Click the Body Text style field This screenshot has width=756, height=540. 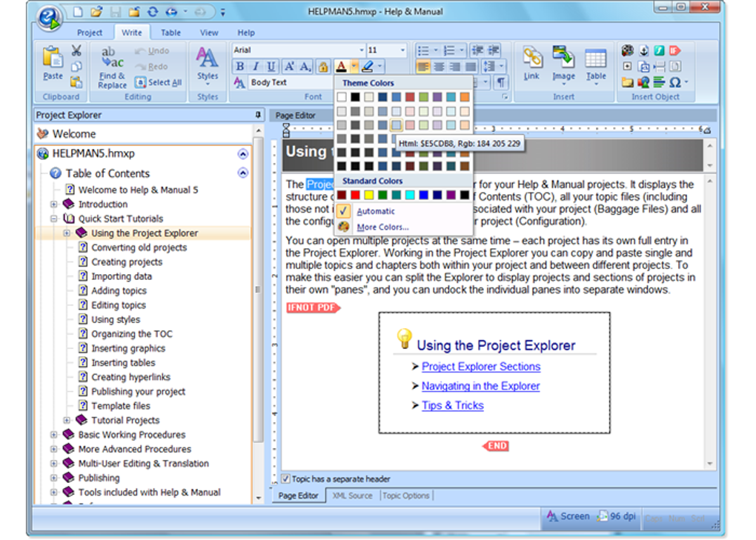[291, 82]
